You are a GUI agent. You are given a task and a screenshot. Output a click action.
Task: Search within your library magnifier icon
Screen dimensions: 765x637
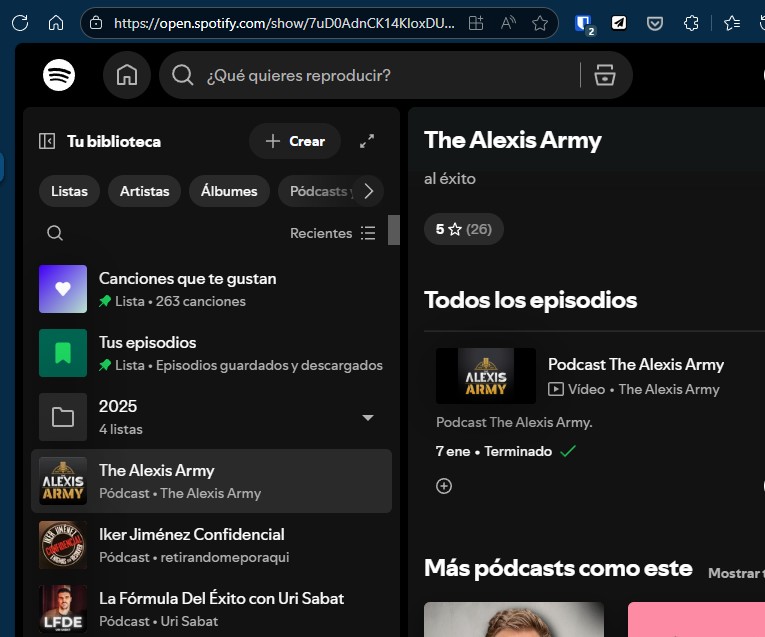55,233
